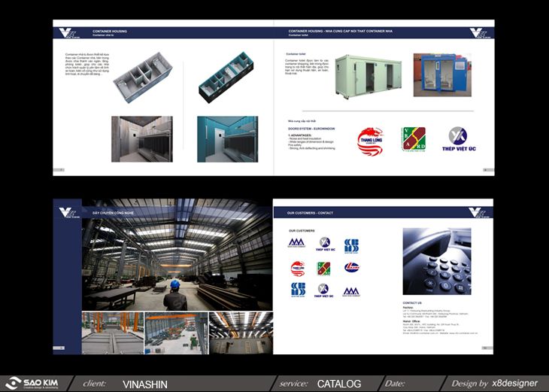Click the red and blue oval customer logo
The height and width of the screenshot is (392, 549).
(x=351, y=268)
